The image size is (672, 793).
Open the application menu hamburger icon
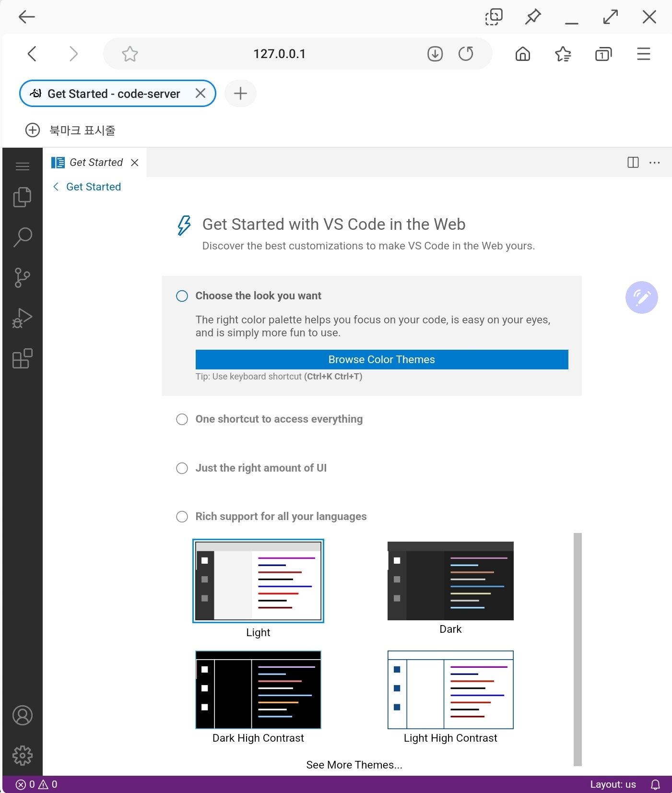coord(22,166)
